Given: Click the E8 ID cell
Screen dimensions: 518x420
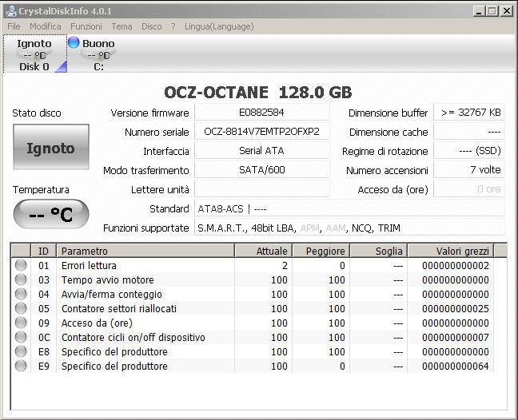Looking at the screenshot, I should 44,351.
